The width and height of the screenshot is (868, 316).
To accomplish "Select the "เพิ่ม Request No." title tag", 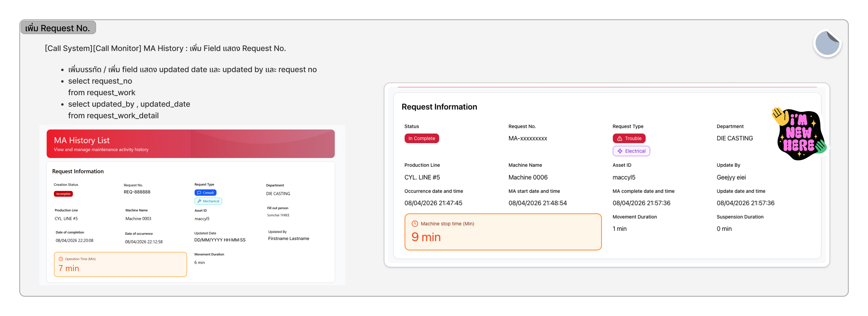I will [x=58, y=28].
